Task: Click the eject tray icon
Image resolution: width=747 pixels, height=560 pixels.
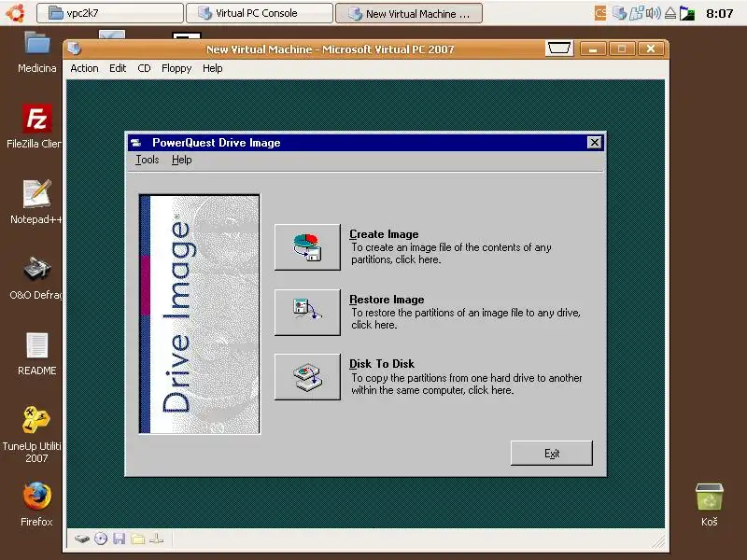Action: click(x=669, y=13)
